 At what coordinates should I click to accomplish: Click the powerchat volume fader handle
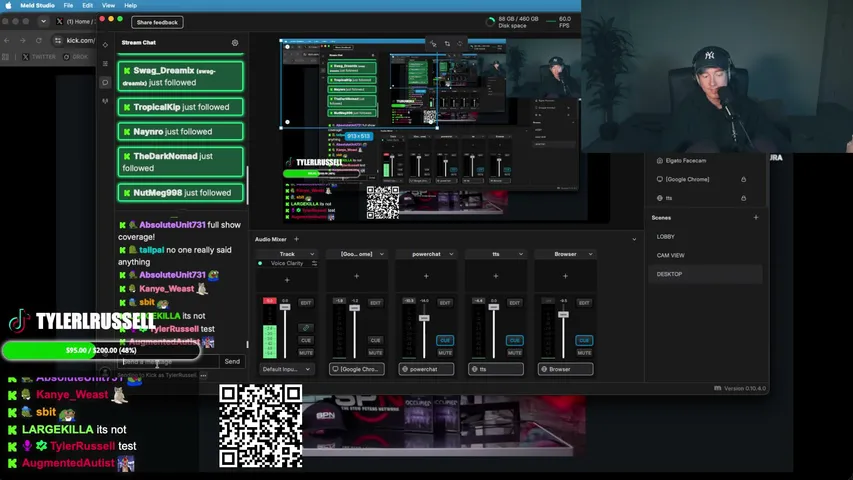click(424, 317)
